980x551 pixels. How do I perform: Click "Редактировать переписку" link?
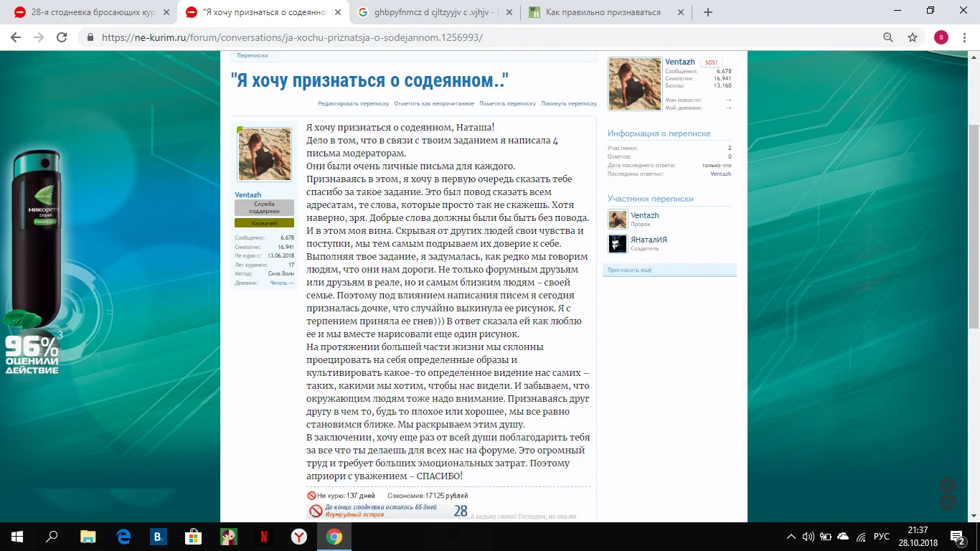coord(353,103)
